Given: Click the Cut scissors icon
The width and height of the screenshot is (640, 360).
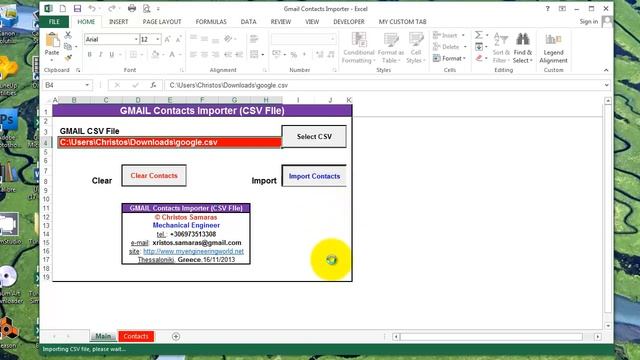Looking at the screenshot, I should click(68, 36).
